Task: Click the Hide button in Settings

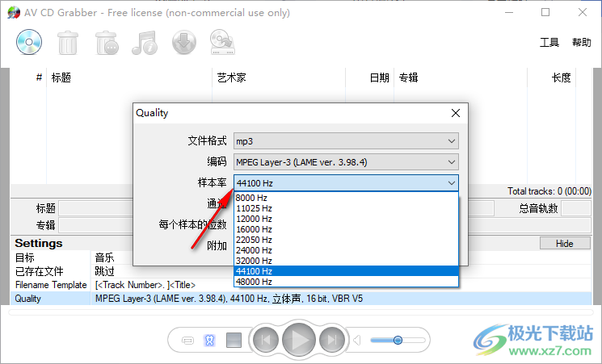Action: point(565,244)
